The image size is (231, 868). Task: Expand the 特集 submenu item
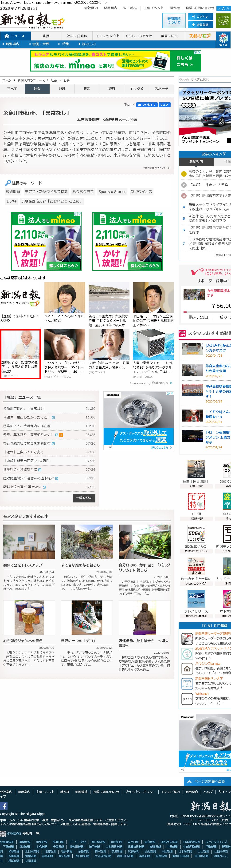[x=65, y=44]
